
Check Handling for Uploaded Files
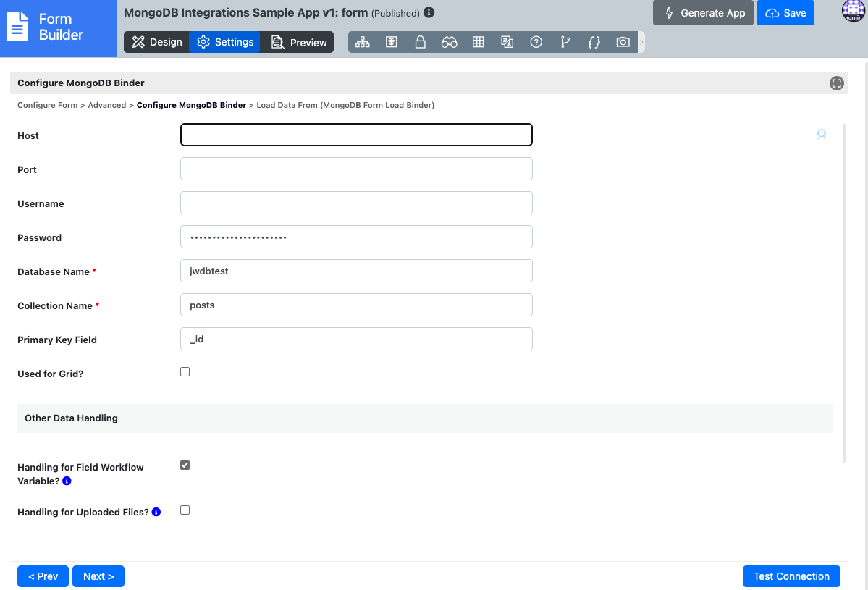tap(185, 510)
